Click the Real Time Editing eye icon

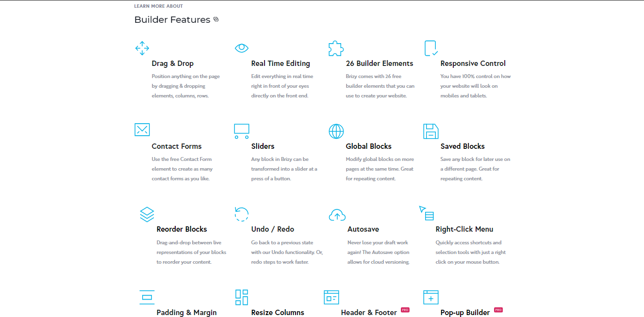(241, 48)
